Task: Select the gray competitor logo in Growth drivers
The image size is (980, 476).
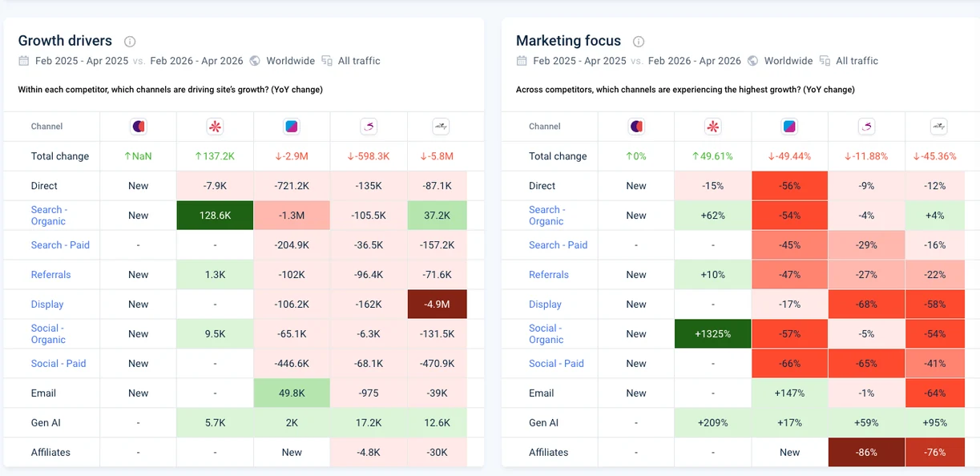Action: (x=442, y=126)
